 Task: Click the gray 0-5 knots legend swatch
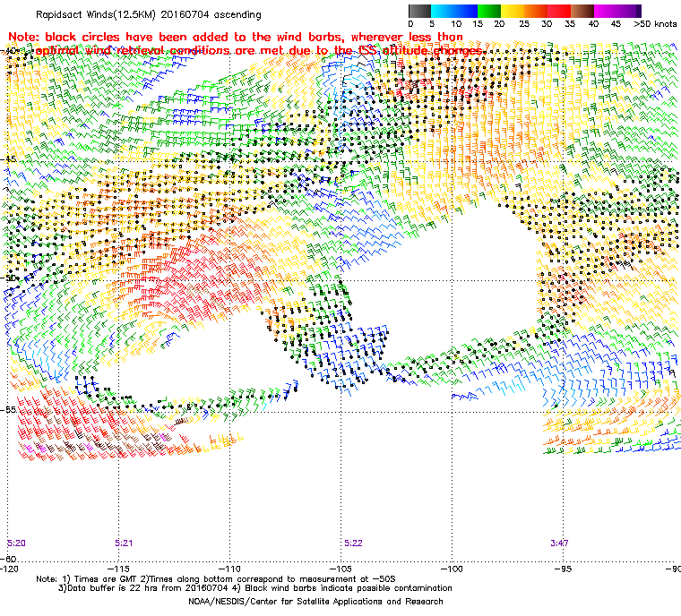[x=419, y=11]
